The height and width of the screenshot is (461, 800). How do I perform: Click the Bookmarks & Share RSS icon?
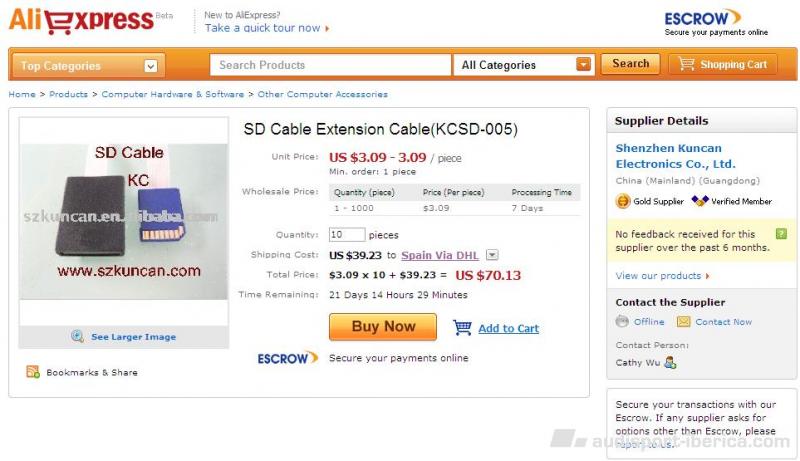(x=33, y=372)
